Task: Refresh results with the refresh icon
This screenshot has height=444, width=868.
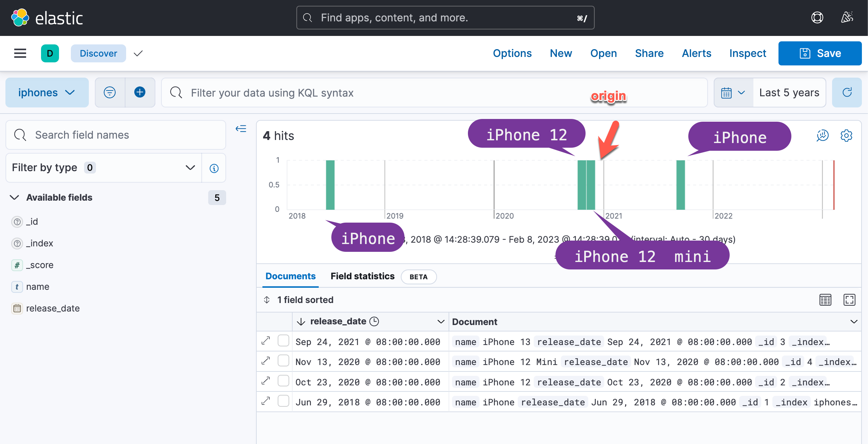Action: tap(847, 92)
